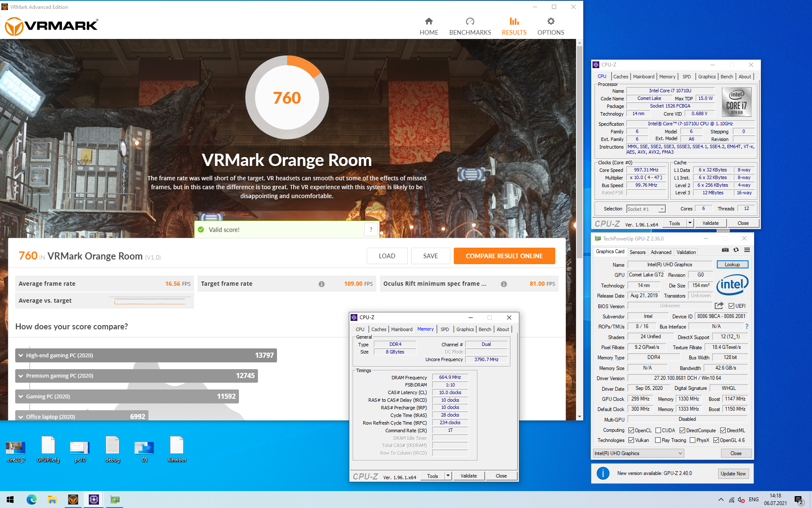Show info for Target frame rate
Screen dimensions: 812x508
(x=321, y=284)
